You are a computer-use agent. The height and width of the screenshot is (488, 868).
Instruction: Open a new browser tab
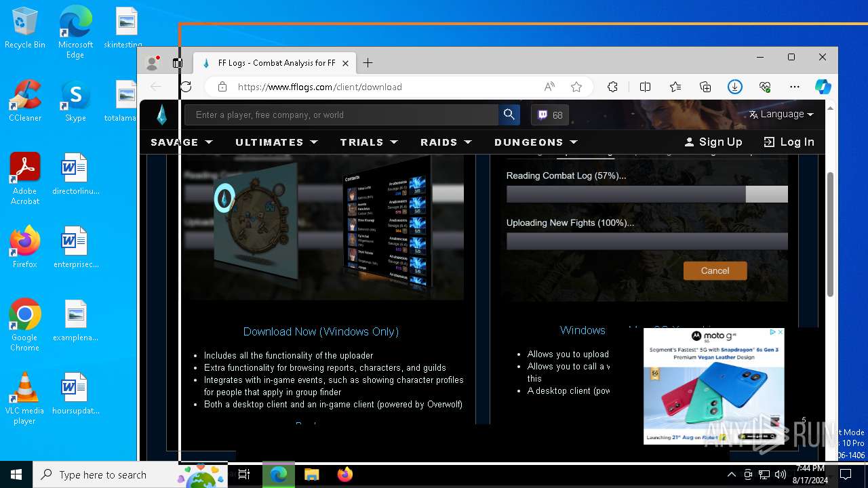(x=368, y=63)
